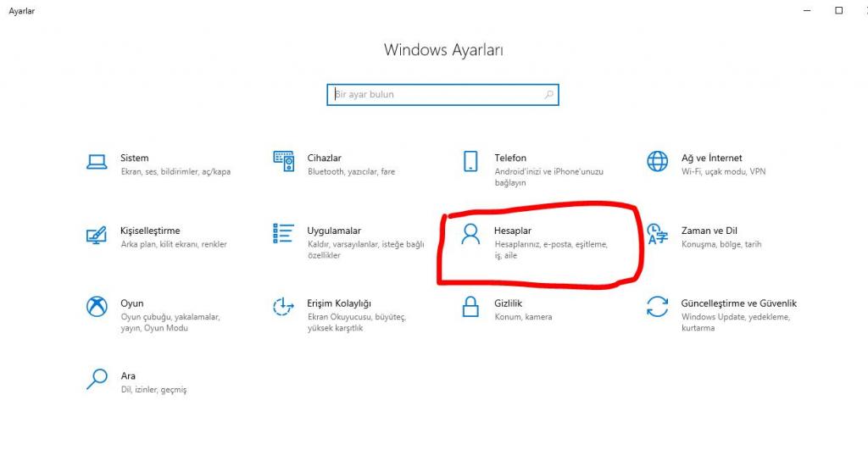Viewport: 868px width, 456px height.
Task: Open the Uygulamalar list icon
Action: pyautogui.click(x=283, y=234)
